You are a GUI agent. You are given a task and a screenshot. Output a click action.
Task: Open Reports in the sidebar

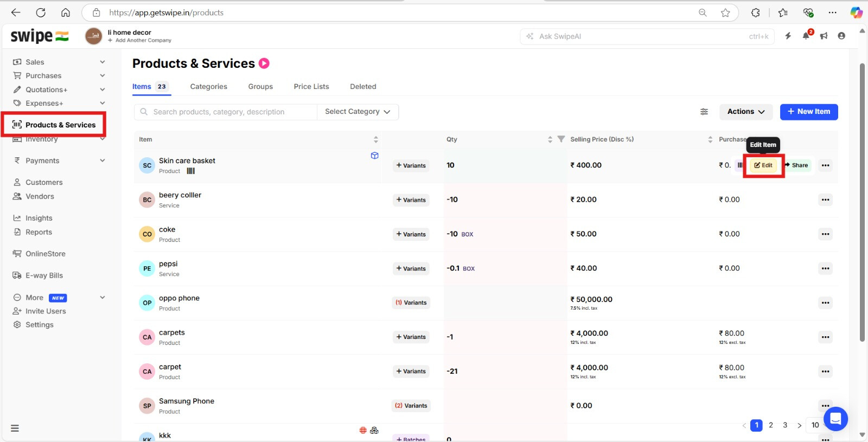click(33, 232)
